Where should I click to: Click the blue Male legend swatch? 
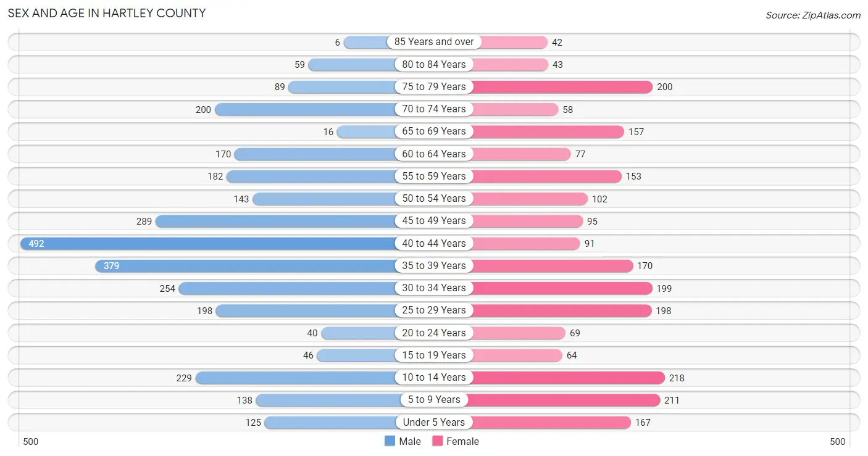tap(390, 441)
